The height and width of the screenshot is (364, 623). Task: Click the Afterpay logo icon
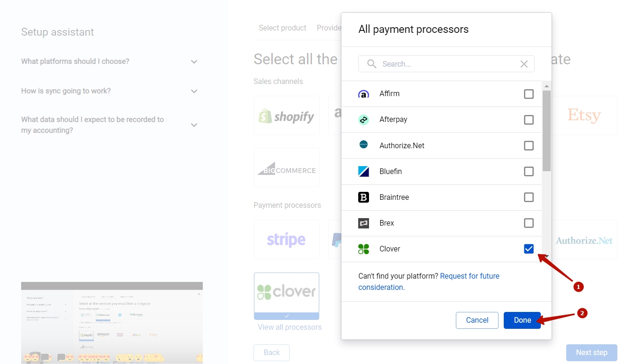click(364, 120)
